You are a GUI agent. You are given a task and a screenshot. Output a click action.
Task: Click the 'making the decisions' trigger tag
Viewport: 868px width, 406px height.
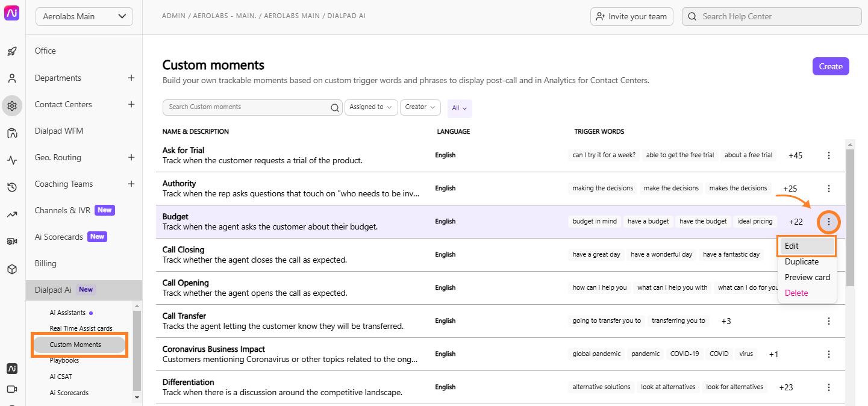click(603, 188)
